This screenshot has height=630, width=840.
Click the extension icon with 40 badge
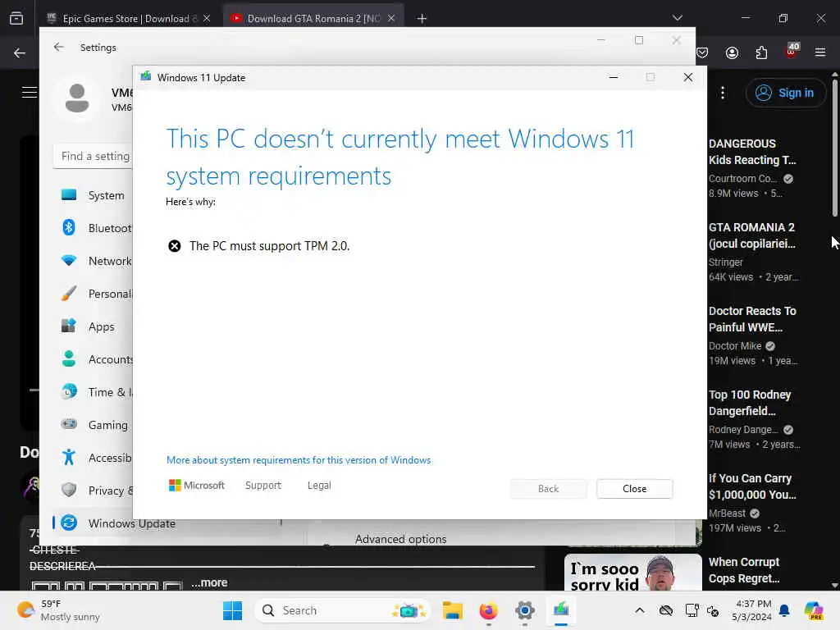click(x=792, y=51)
